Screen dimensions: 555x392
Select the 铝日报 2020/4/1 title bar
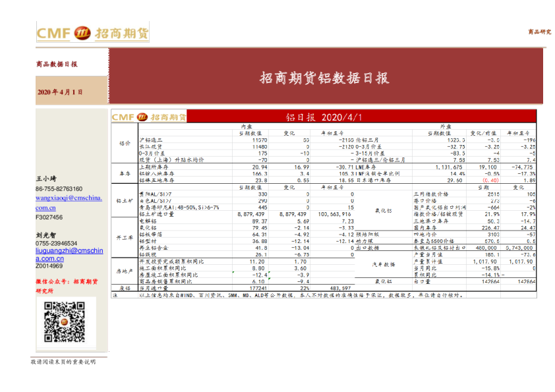[x=326, y=114]
